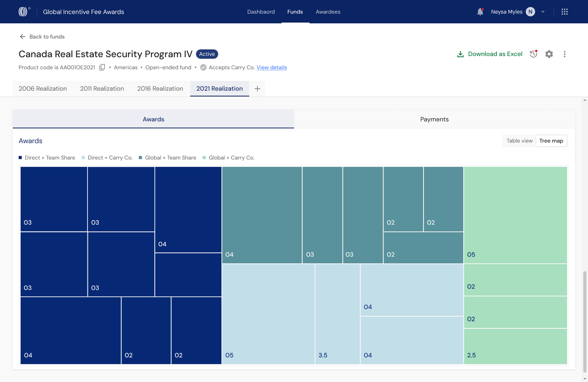The image size is (588, 382).
Task: Click the View details link
Action: (x=272, y=67)
